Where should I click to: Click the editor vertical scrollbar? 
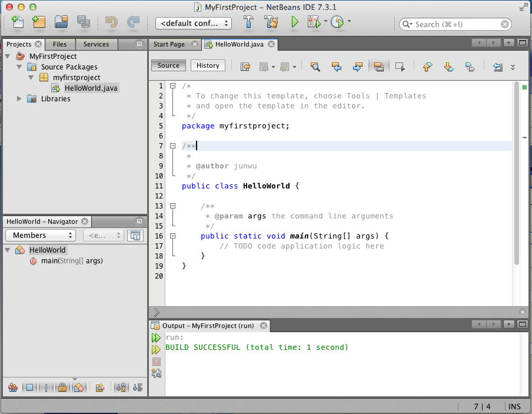pyautogui.click(x=516, y=173)
